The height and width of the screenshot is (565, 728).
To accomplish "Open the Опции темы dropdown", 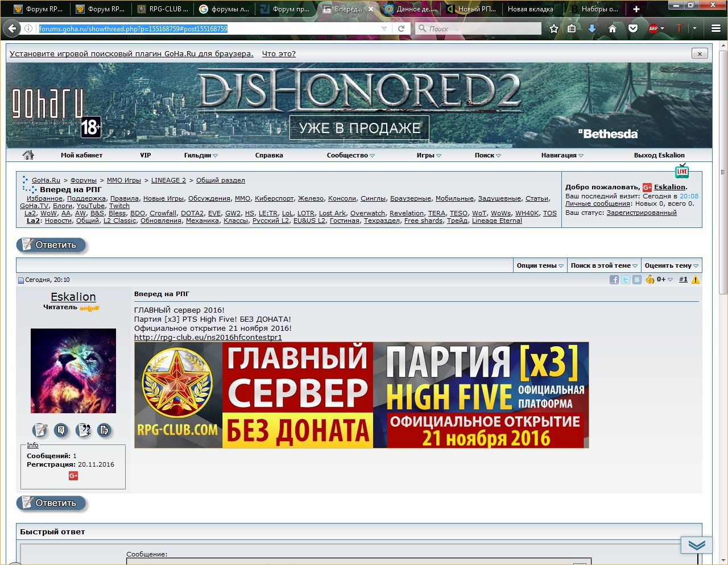I will (x=540, y=265).
